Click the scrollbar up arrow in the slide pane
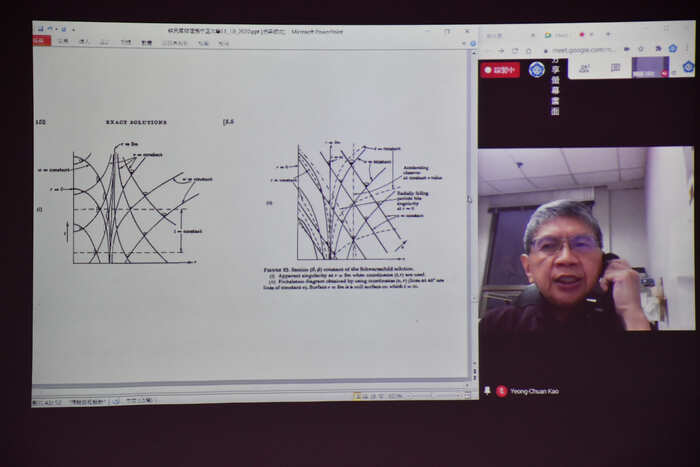Image resolution: width=700 pixels, height=467 pixels. [473, 53]
